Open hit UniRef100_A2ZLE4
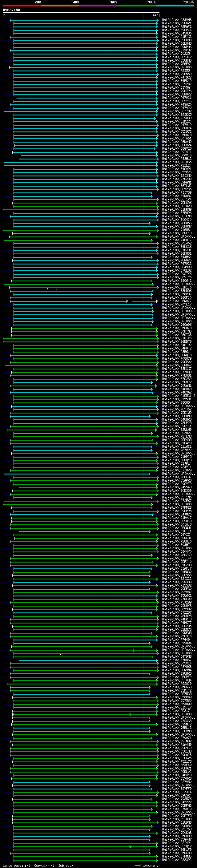This screenshot has height=868, width=197. click(x=177, y=165)
